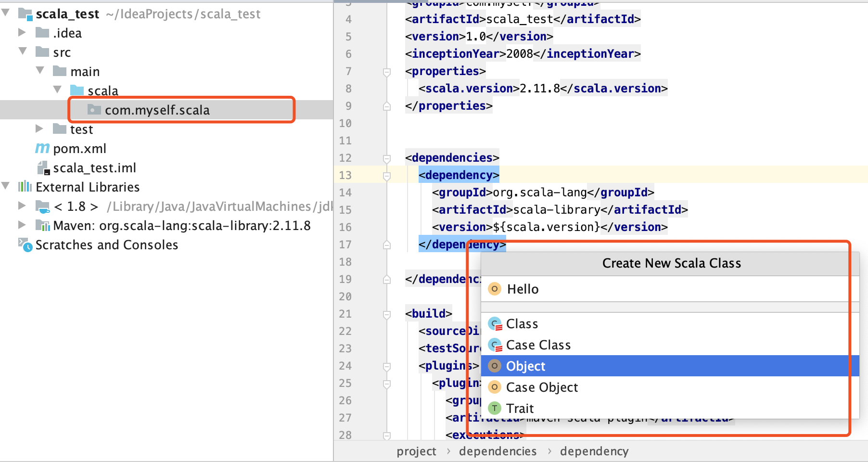Expand the .idea folder node

(x=22, y=32)
